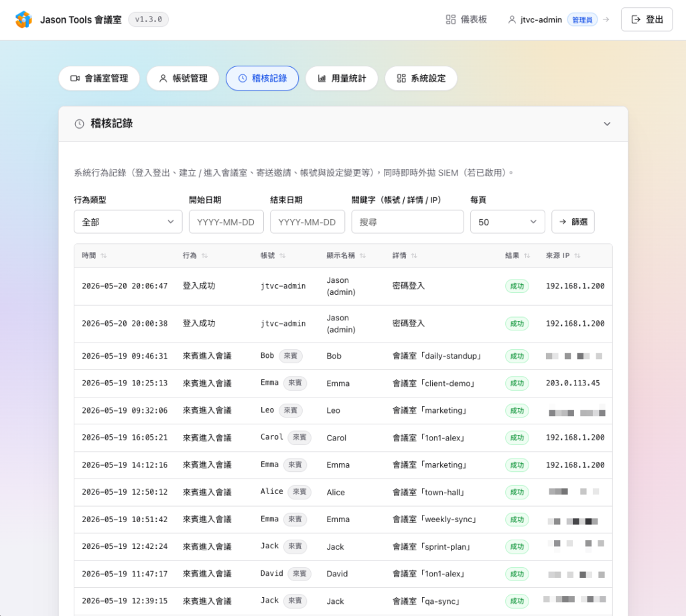This screenshot has width=686, height=616.
Task: Click the 搜尋 keyword input field
Action: pyautogui.click(x=407, y=222)
